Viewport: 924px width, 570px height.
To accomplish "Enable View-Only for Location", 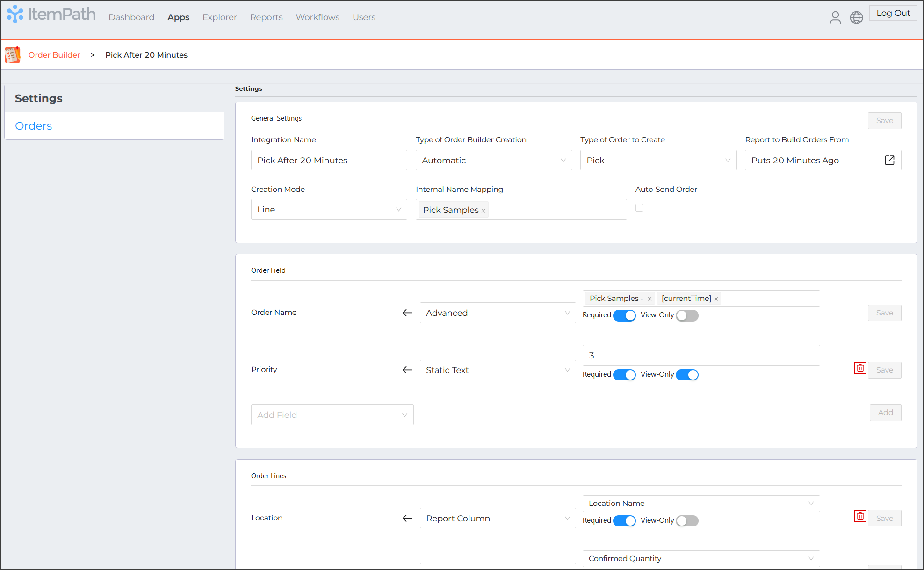I will coord(687,521).
